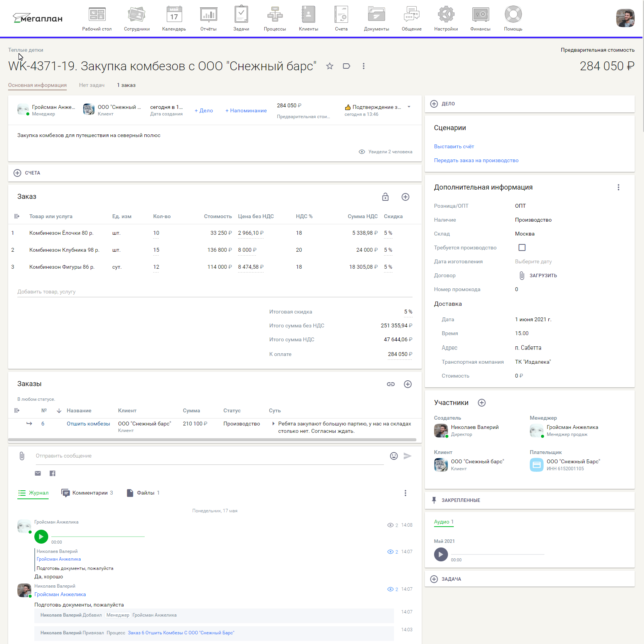
Task: Switch to Журнал tab
Action: [x=33, y=493]
